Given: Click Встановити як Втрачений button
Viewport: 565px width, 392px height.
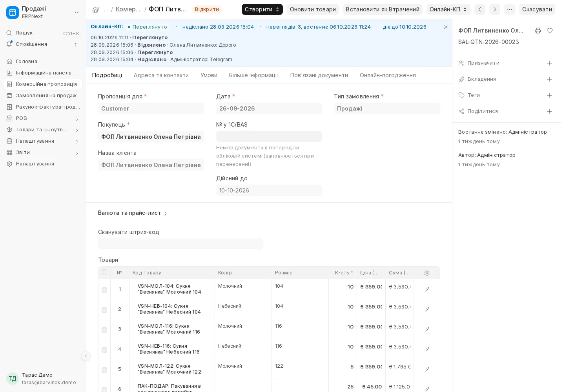Looking at the screenshot, I should tap(383, 9).
